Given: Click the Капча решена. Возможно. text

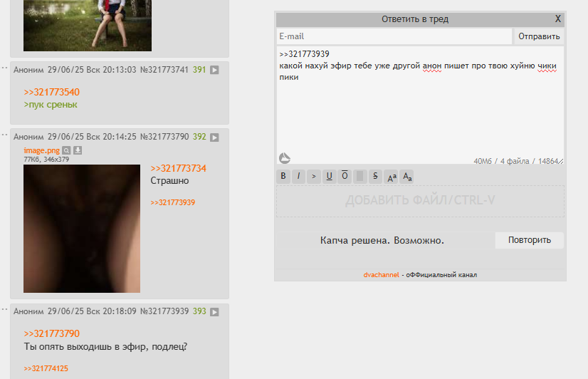Looking at the screenshot, I should (x=382, y=241).
